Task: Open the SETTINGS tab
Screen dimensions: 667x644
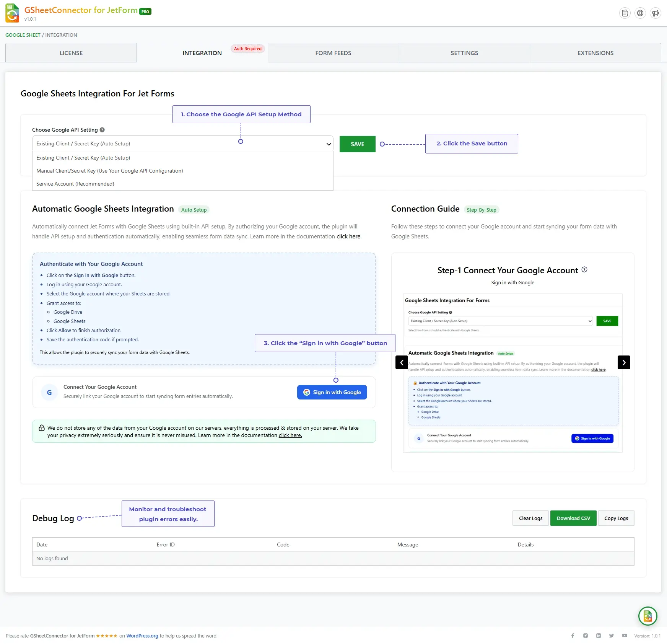Action: [x=464, y=53]
